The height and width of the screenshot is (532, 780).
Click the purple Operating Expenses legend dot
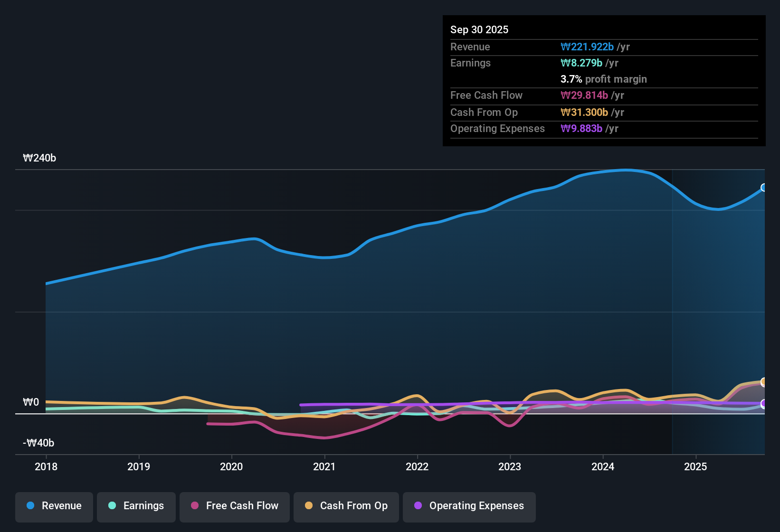(418, 506)
